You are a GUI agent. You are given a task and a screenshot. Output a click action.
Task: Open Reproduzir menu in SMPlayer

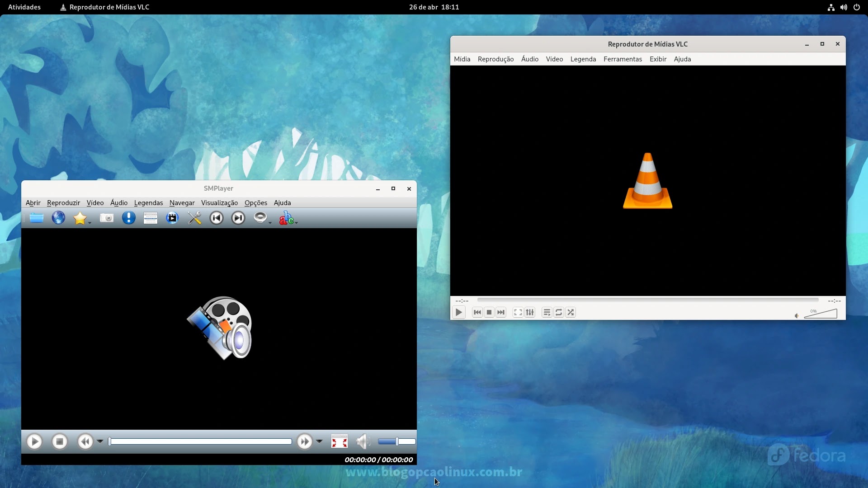tap(63, 203)
